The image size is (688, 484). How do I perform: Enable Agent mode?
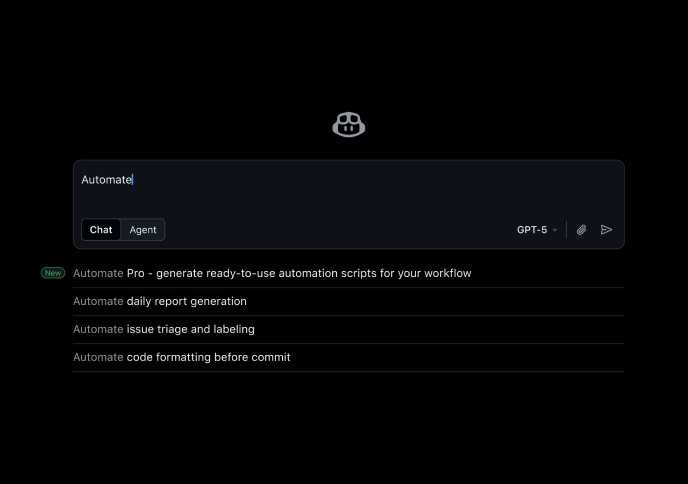143,230
